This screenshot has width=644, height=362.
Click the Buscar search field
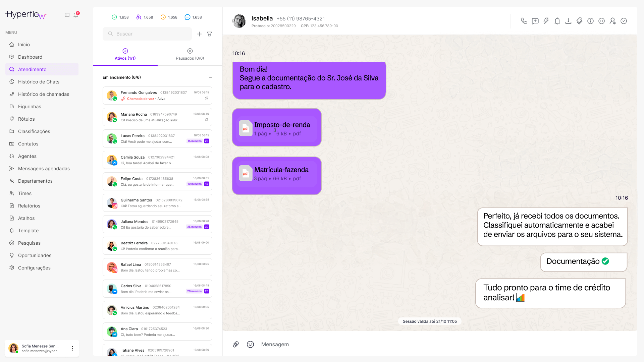pyautogui.click(x=148, y=34)
